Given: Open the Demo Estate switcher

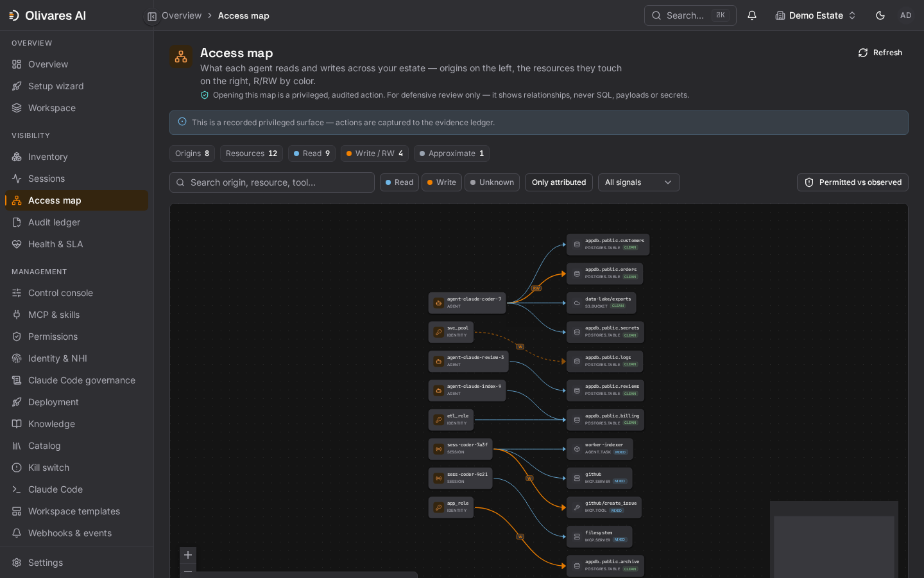Looking at the screenshot, I should pyautogui.click(x=815, y=15).
